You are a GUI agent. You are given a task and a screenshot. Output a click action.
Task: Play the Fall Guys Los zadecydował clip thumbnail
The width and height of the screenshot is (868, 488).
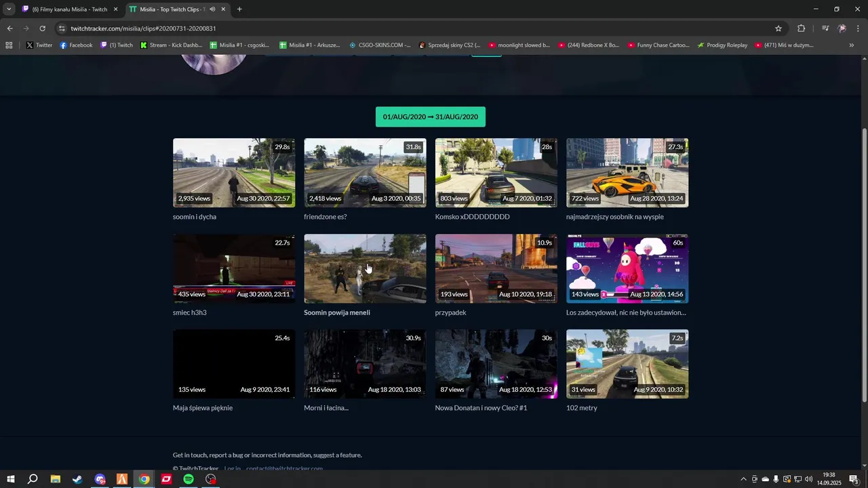(x=627, y=268)
